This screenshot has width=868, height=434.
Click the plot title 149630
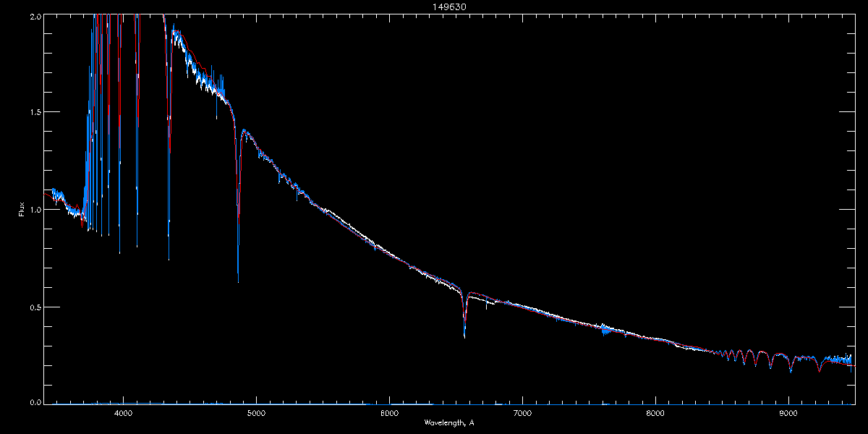[x=434, y=7]
